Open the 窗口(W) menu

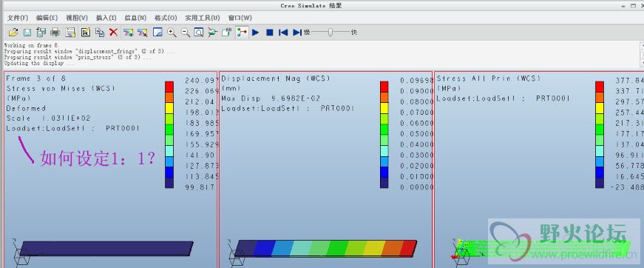(240, 18)
